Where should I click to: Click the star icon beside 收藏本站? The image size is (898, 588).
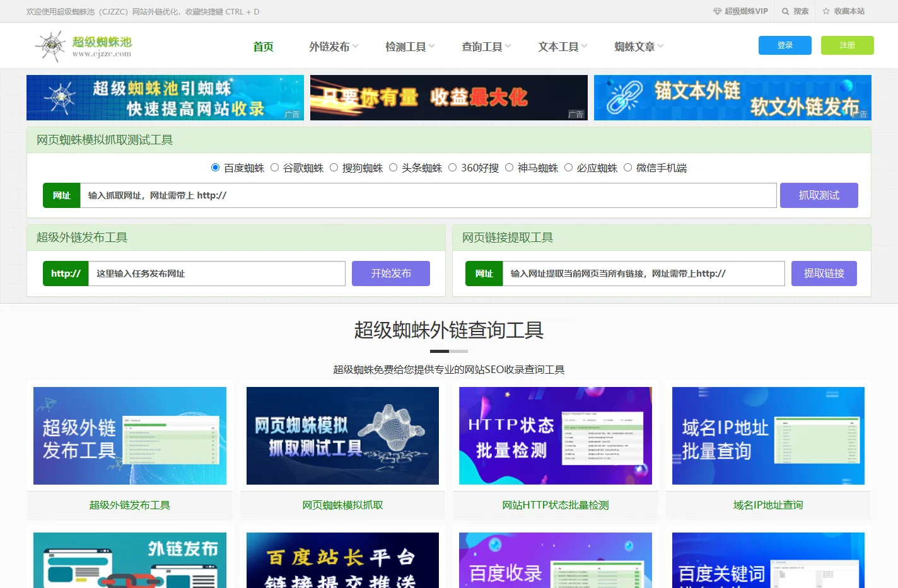click(826, 11)
